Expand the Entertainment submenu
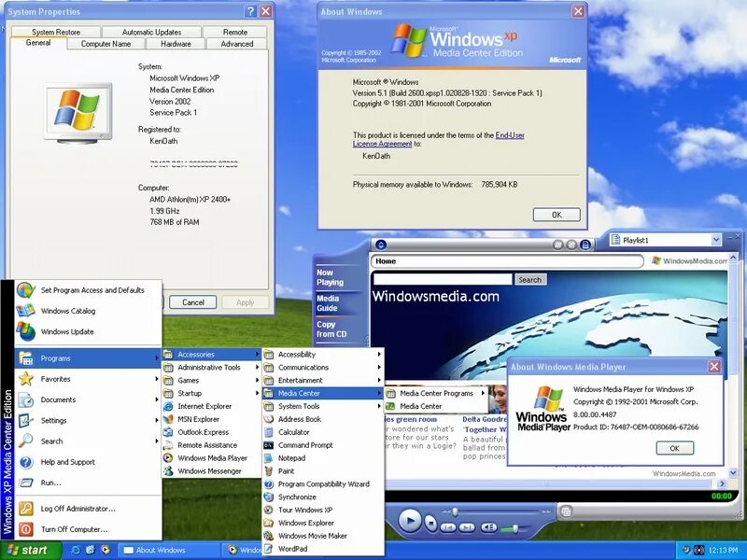The image size is (747, 560). (301, 381)
